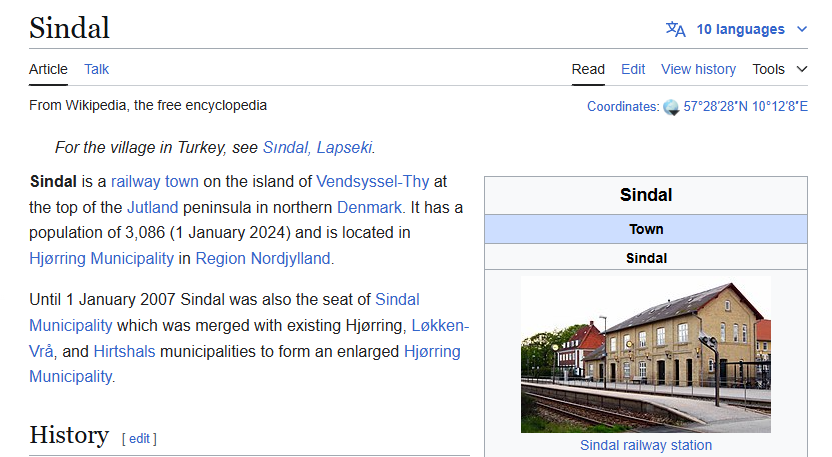Image resolution: width=832 pixels, height=457 pixels.
Task: Edit the History section
Action: point(139,438)
